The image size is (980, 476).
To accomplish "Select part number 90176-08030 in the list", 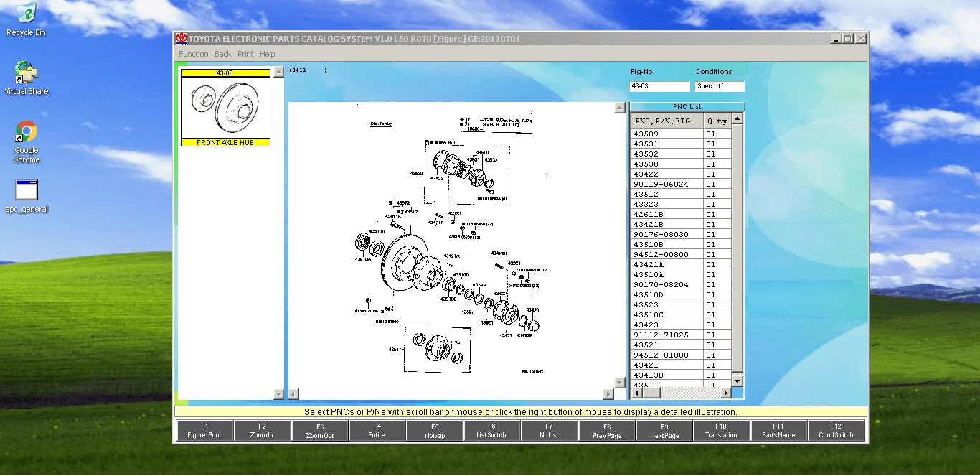I will 667,234.
